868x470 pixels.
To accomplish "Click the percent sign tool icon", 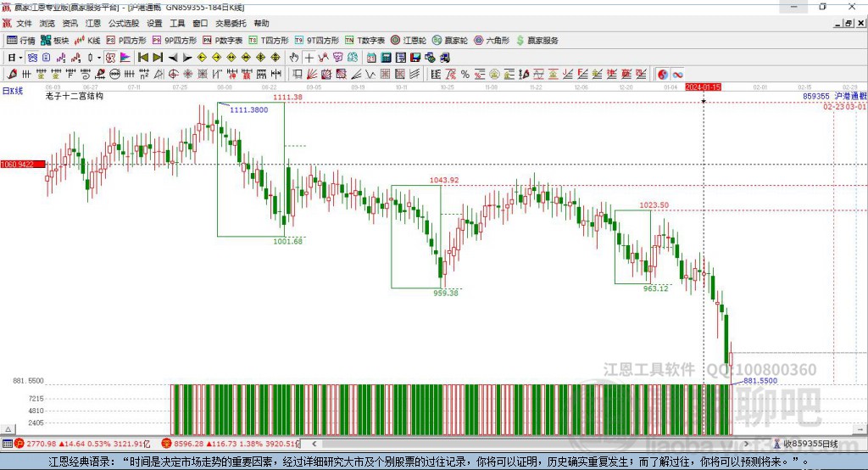I will tap(465, 74).
